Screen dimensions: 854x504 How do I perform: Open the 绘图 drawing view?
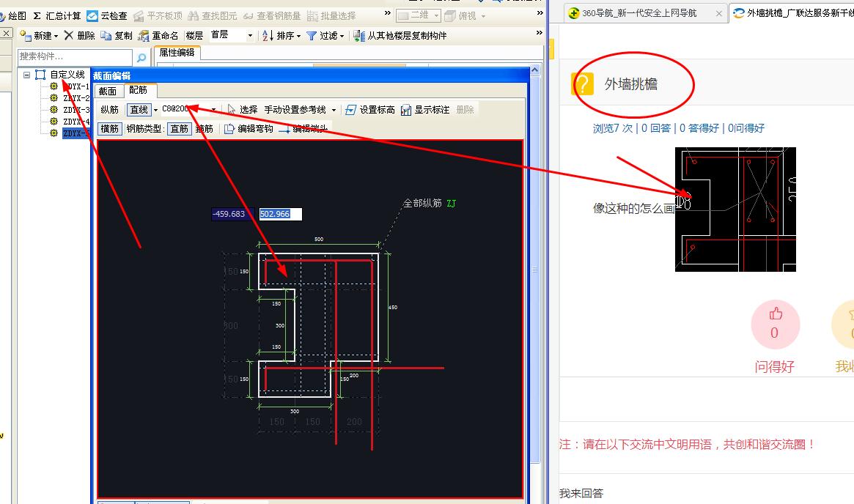click(13, 16)
